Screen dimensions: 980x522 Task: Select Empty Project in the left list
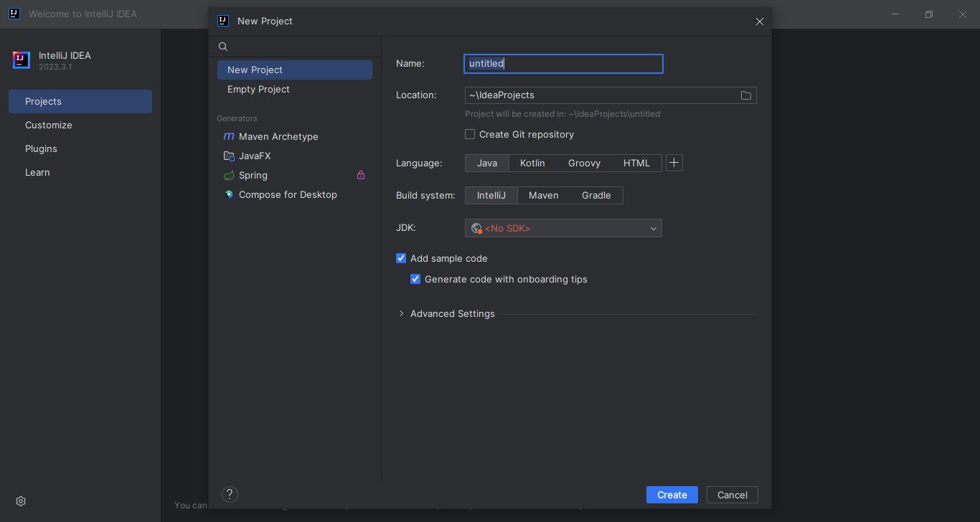(x=294, y=89)
